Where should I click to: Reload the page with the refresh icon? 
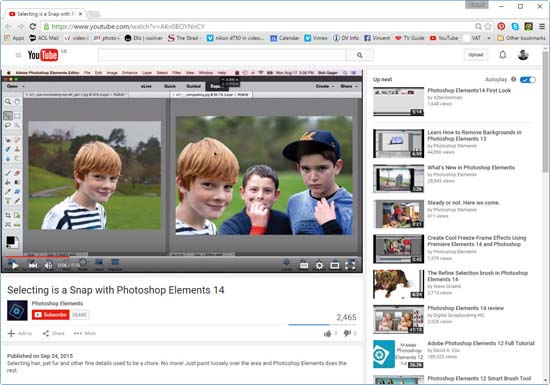point(33,27)
